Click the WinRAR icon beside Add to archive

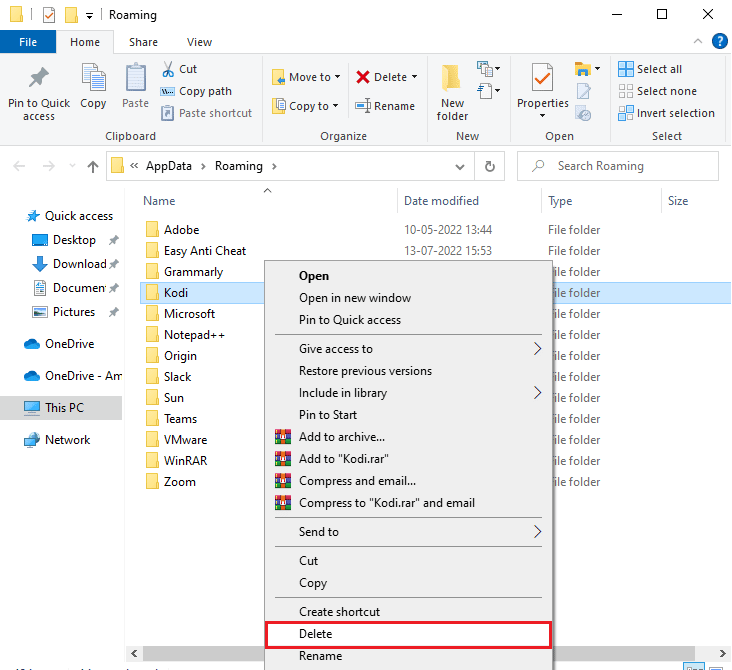(283, 437)
